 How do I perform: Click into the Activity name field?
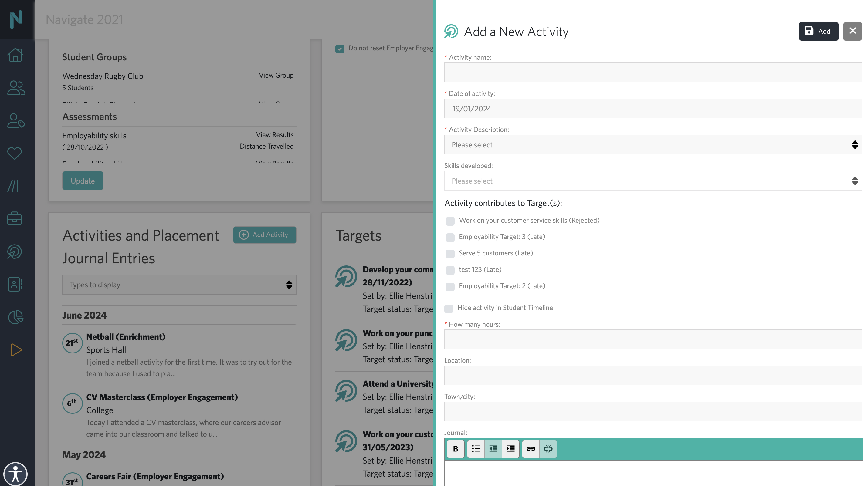pos(653,73)
